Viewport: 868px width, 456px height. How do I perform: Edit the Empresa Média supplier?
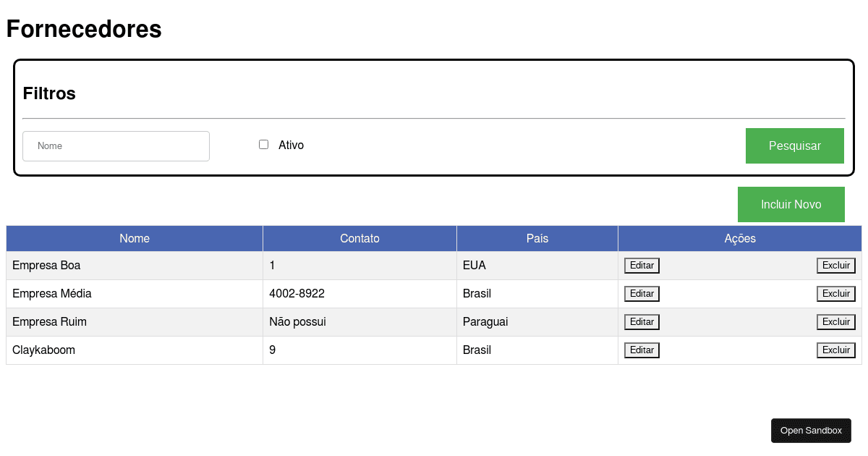[642, 293]
